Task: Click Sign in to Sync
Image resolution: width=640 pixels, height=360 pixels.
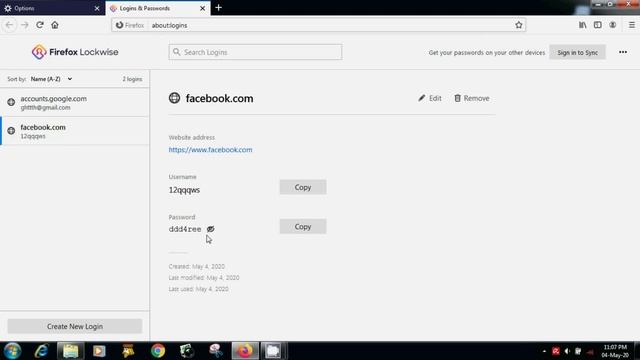Action: click(x=577, y=52)
